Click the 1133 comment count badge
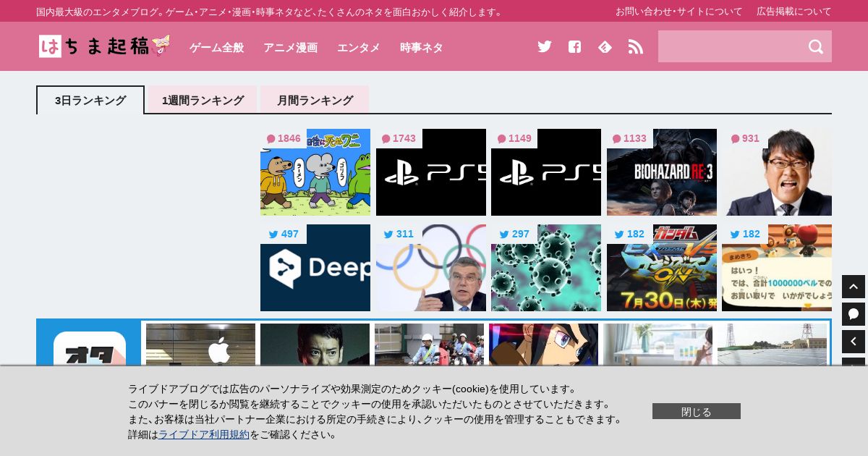Screen dimensions: 868x456 (630, 138)
